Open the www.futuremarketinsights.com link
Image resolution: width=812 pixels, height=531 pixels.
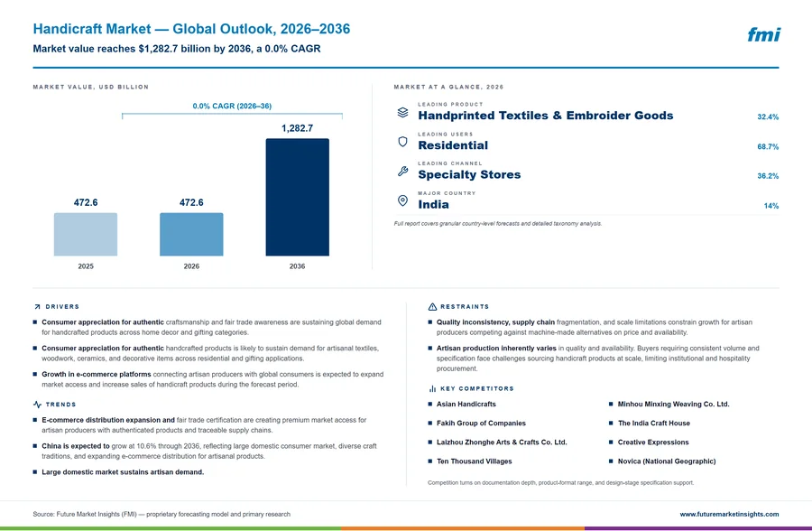pyautogui.click(x=729, y=515)
